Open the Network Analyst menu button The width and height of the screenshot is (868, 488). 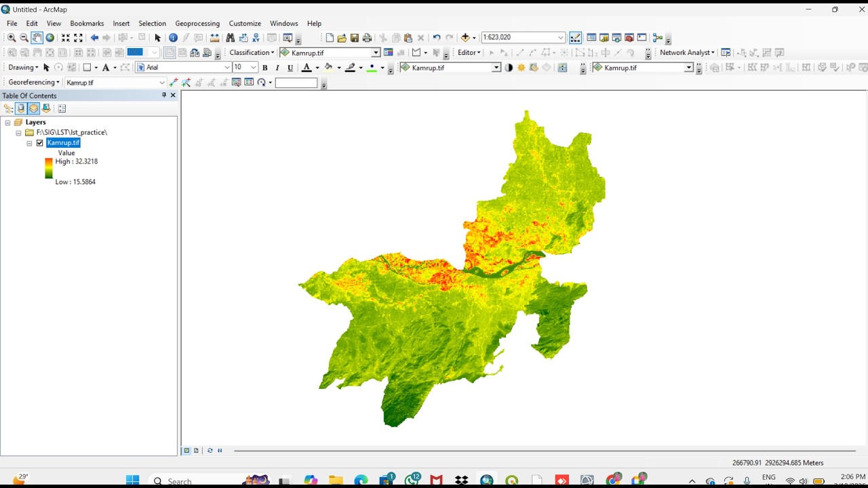[x=687, y=53]
